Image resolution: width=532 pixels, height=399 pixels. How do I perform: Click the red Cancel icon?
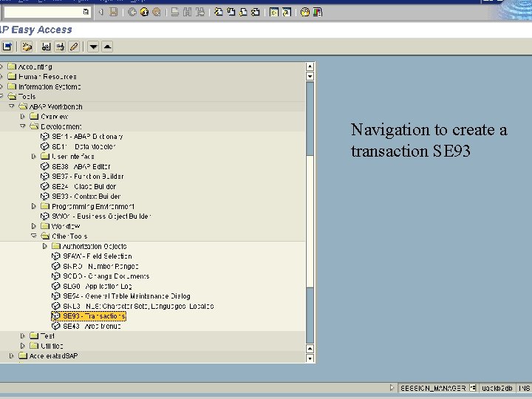[157, 13]
